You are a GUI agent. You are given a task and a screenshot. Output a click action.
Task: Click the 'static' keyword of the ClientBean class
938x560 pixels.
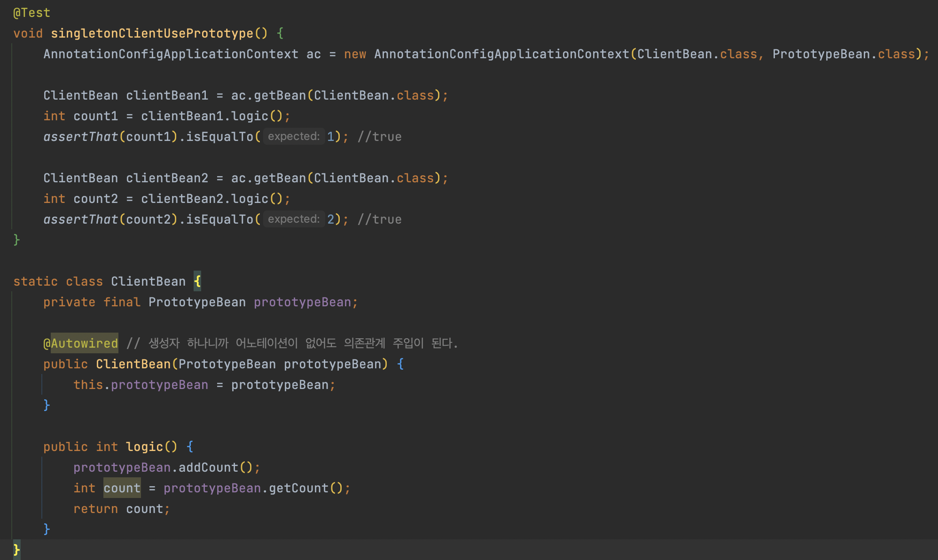(x=35, y=281)
